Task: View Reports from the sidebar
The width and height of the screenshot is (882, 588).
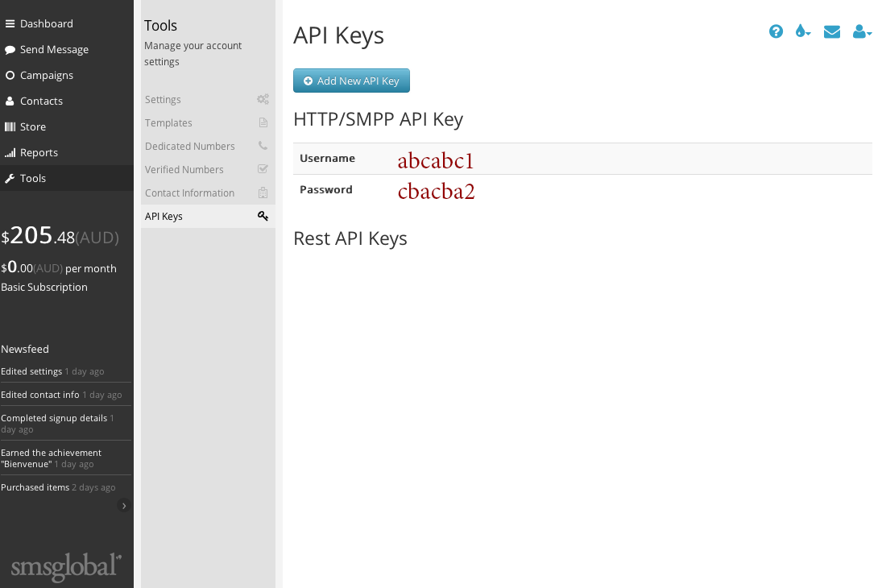Action: [x=39, y=153]
